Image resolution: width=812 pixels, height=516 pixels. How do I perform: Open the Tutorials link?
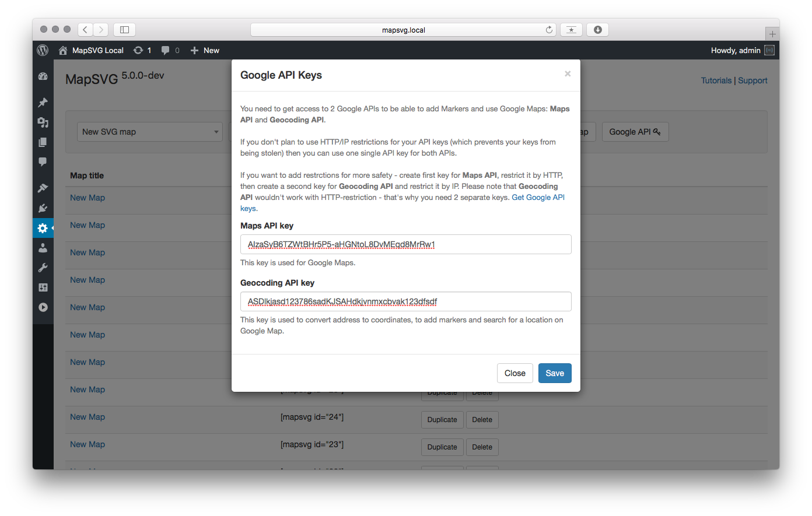click(716, 80)
